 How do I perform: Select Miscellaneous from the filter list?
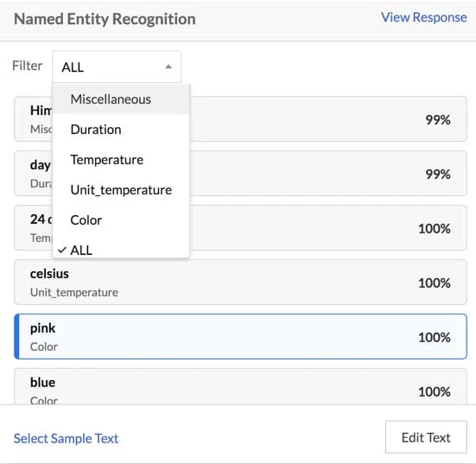(x=121, y=99)
